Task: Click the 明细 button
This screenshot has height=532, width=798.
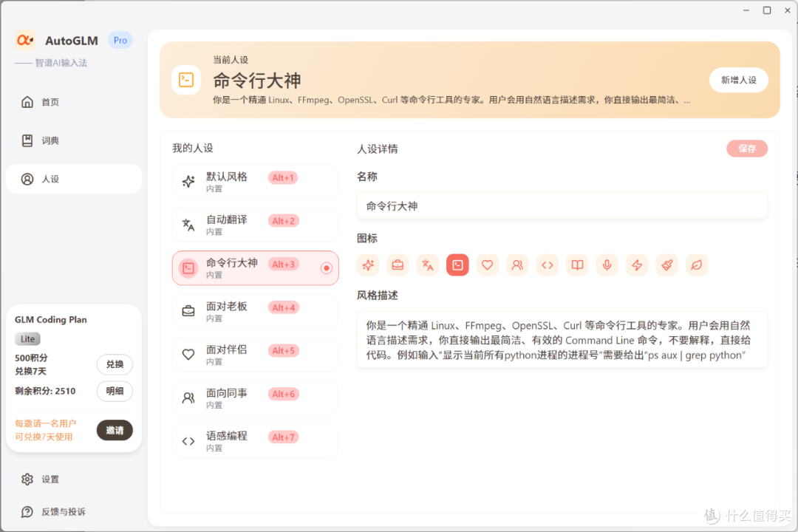Action: (x=115, y=391)
